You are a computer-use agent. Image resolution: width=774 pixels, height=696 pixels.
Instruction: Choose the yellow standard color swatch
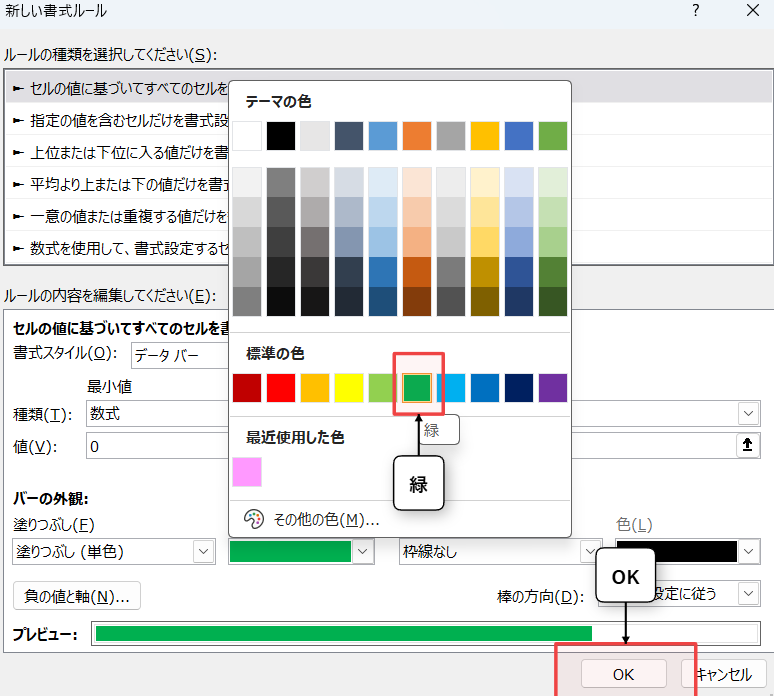pos(349,388)
